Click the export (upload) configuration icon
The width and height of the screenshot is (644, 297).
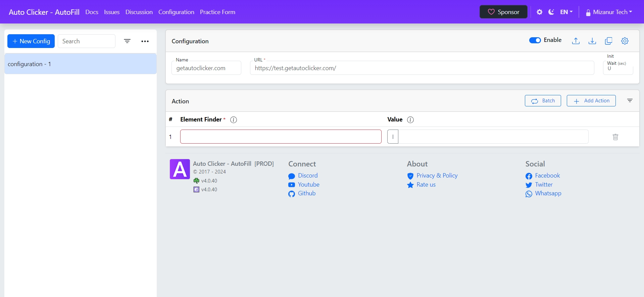576,41
